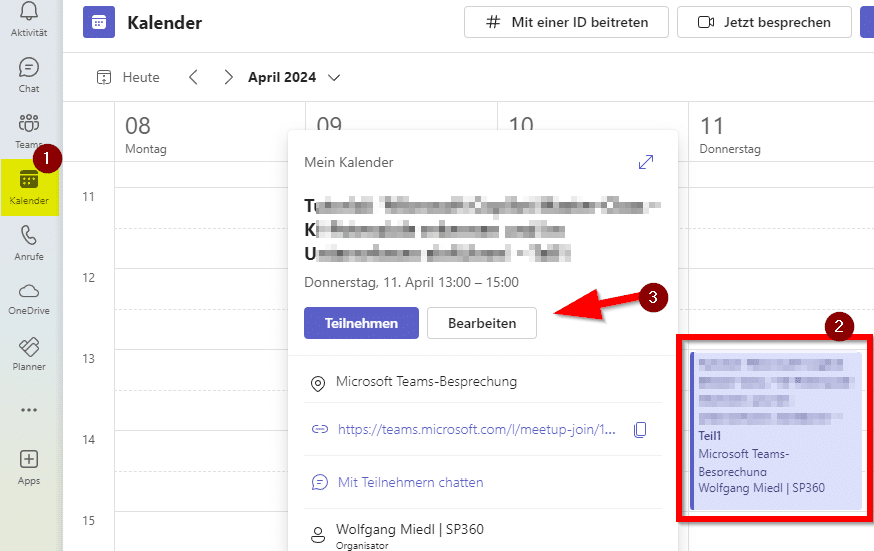Copy the meeting join link
The width and height of the screenshot is (874, 551).
[x=641, y=429]
